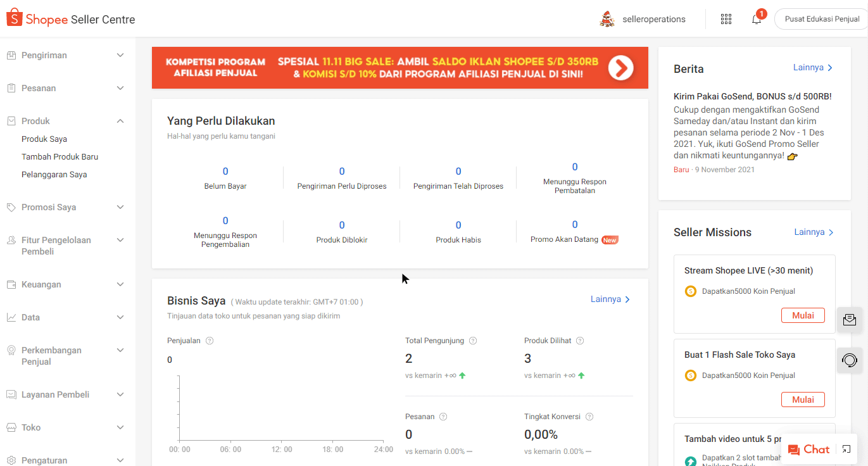This screenshot has height=466, width=868.
Task: Click the Promosi Saya tag icon
Action: click(x=11, y=208)
